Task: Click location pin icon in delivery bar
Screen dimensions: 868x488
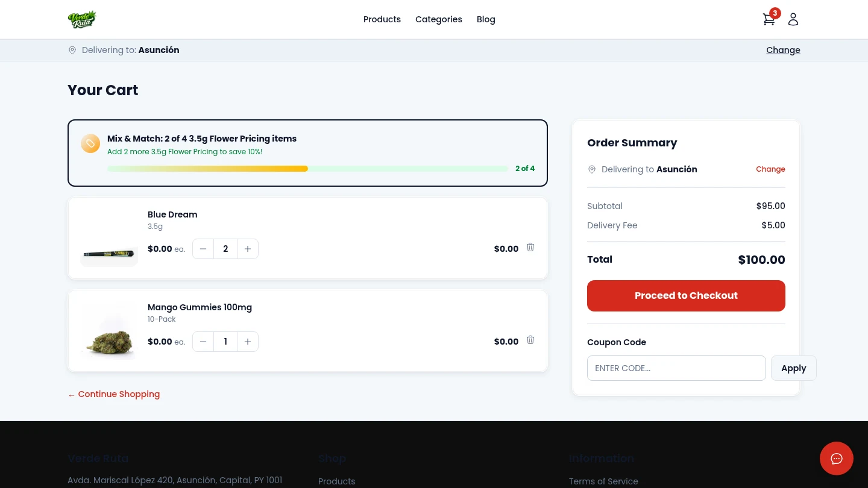Action: coord(72,50)
